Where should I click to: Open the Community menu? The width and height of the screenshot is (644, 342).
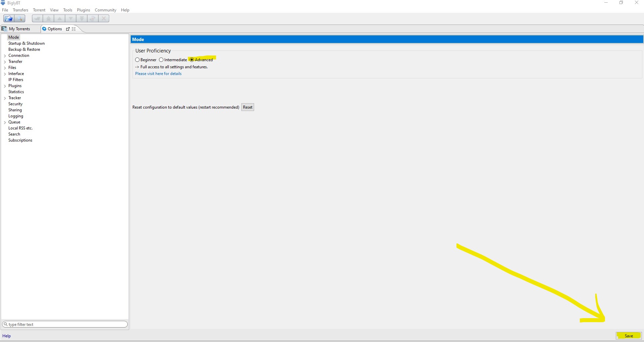pyautogui.click(x=105, y=10)
